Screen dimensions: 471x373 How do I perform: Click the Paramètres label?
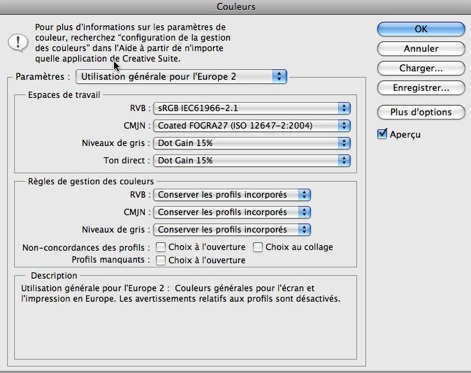[43, 77]
